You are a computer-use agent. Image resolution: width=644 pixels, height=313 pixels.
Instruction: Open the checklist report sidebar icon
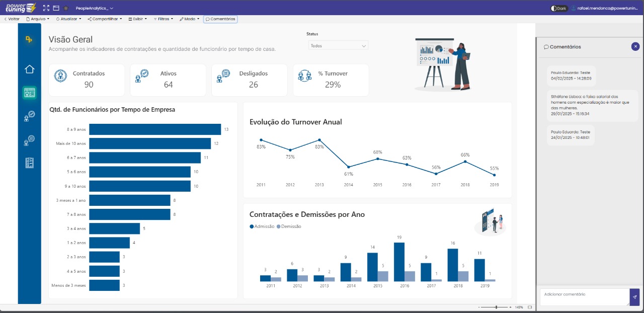pyautogui.click(x=30, y=163)
